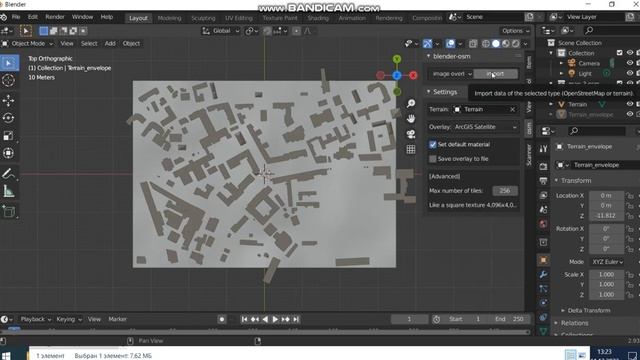Hide Camera with its eye icon
Viewport: 640px width, 360px height.
tap(630, 63)
